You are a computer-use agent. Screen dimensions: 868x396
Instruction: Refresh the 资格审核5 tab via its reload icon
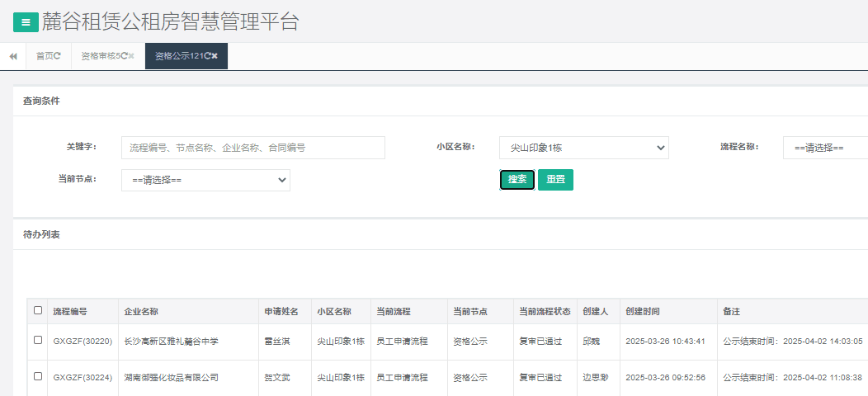click(125, 56)
